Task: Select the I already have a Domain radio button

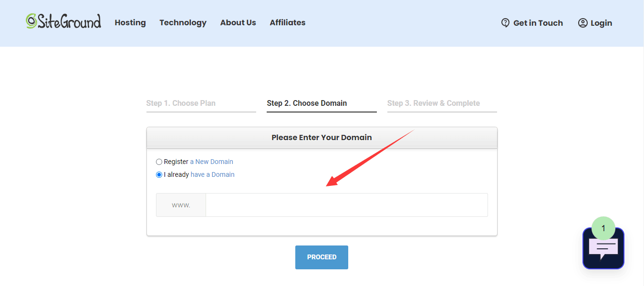Action: 159,175
